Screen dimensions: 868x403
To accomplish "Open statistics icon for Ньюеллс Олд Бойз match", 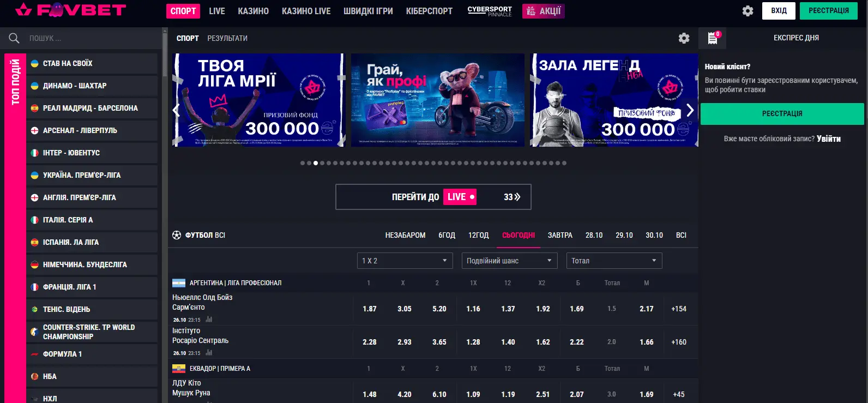I will 209,320.
